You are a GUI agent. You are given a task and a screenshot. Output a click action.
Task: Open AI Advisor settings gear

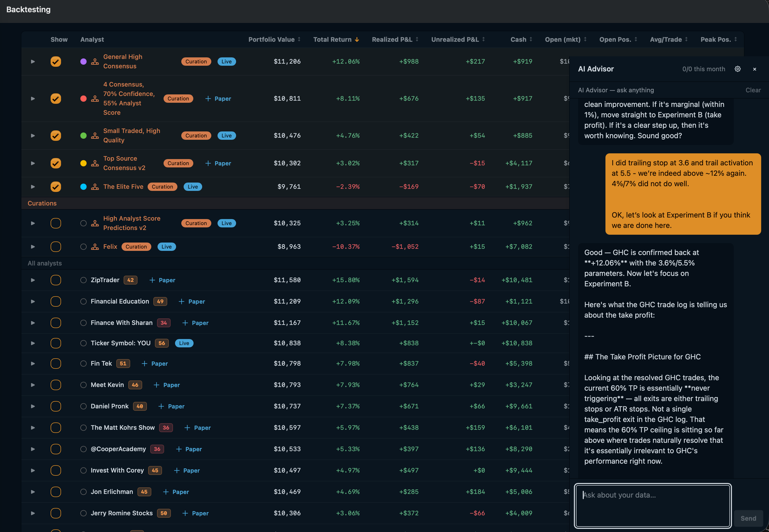(737, 69)
